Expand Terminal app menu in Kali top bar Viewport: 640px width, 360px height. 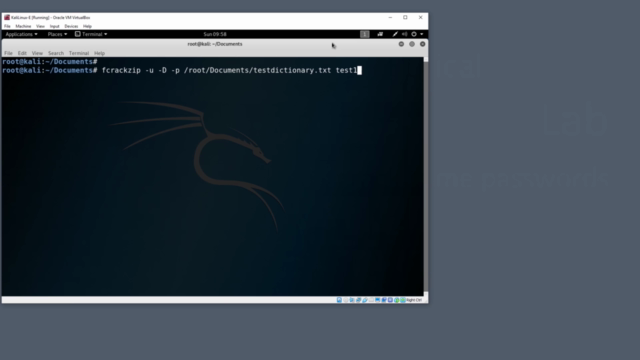point(91,34)
